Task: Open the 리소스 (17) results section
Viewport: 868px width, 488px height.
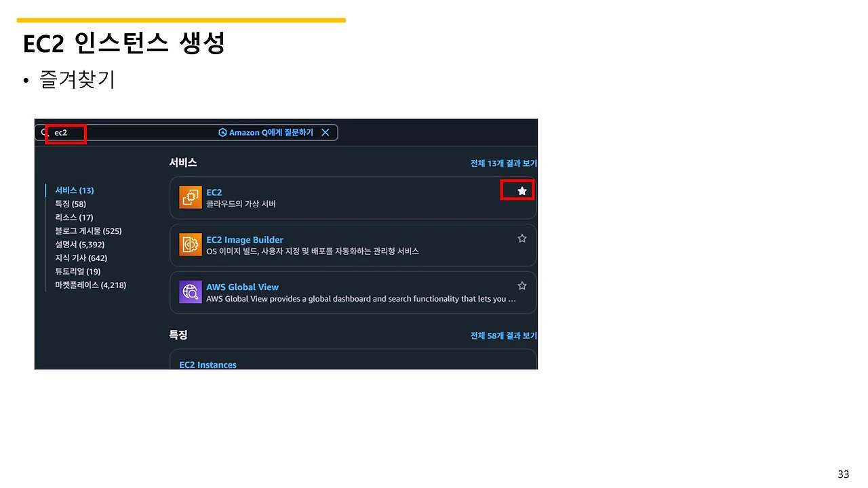Action: (73, 218)
